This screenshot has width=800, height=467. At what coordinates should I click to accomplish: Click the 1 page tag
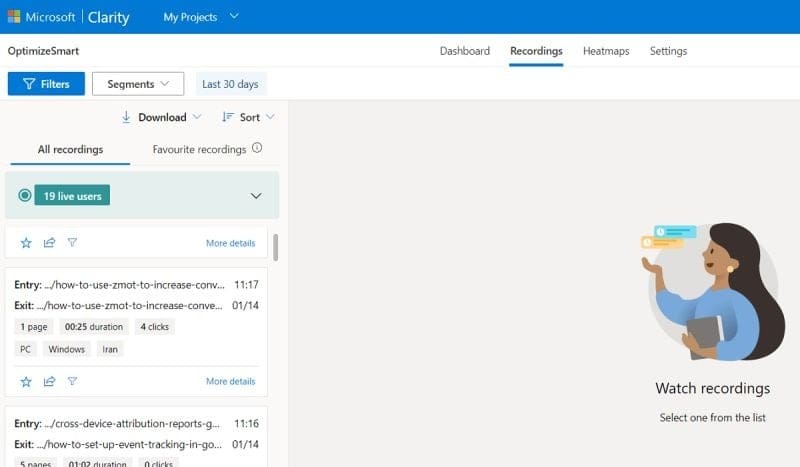coord(34,327)
